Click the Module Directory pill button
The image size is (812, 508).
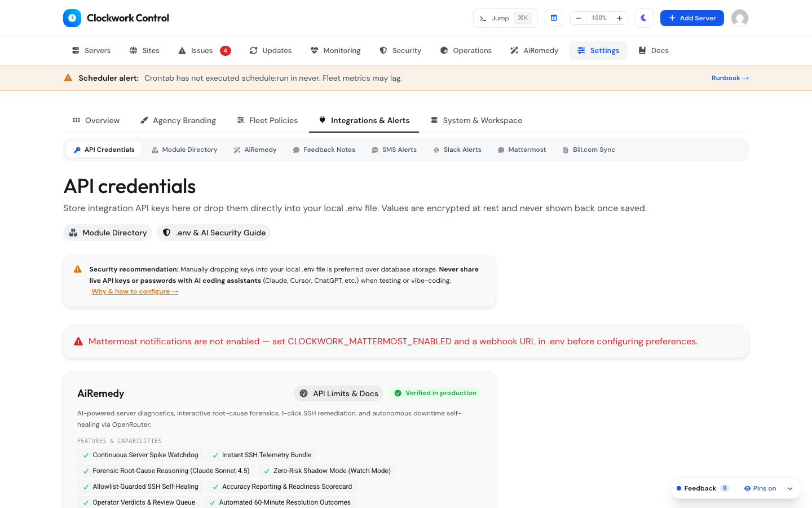(x=108, y=233)
